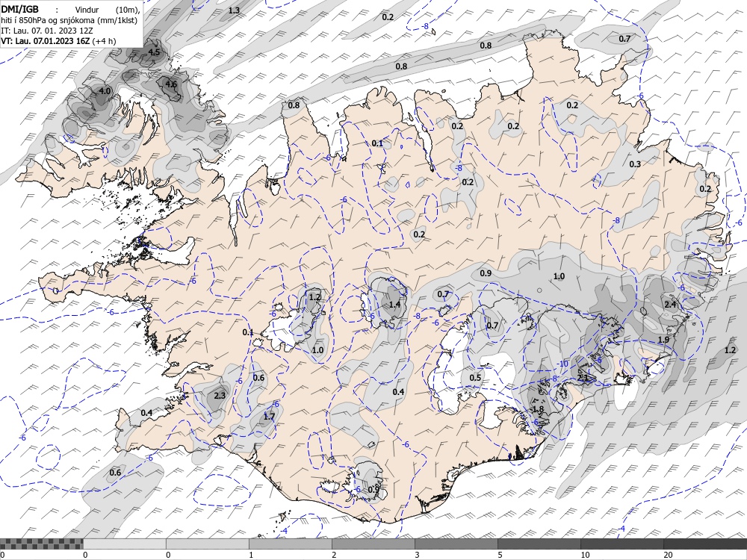Viewport: 747px width, 560px height.
Task: Select the 2.3 snowfall value
Action: point(220,395)
